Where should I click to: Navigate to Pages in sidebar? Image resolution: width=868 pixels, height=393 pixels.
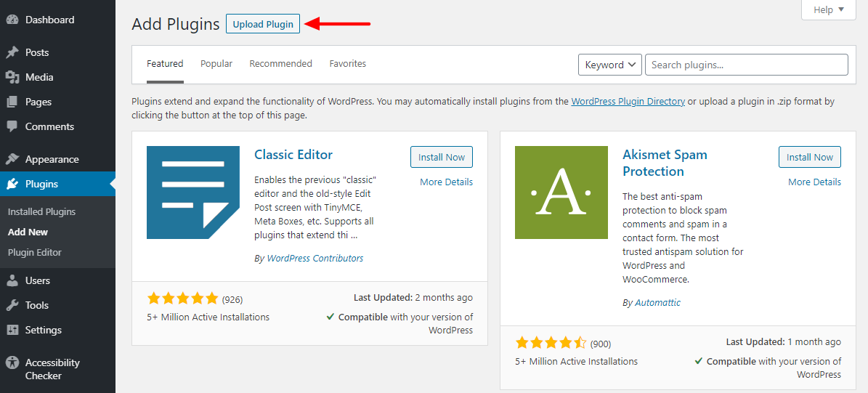pyautogui.click(x=38, y=102)
